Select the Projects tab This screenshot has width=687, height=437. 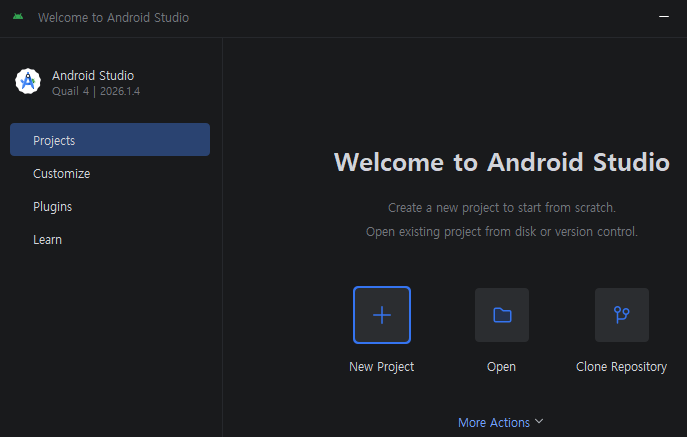click(110, 139)
